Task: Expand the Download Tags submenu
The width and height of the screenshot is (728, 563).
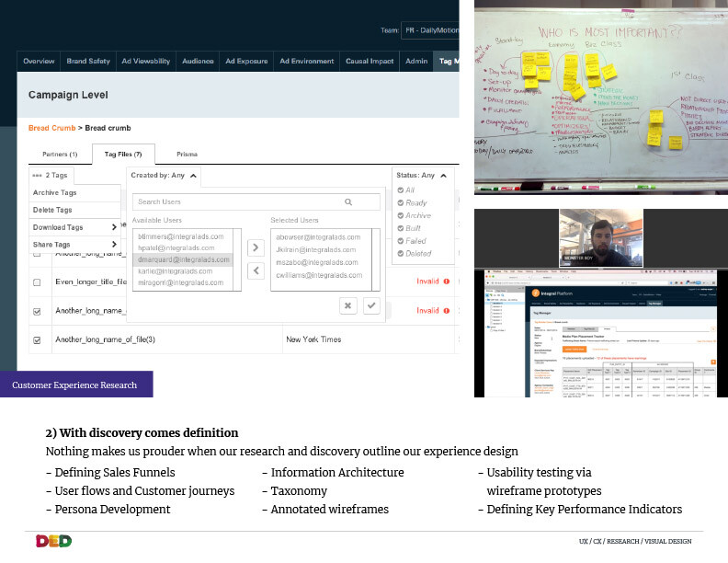Action: point(114,227)
